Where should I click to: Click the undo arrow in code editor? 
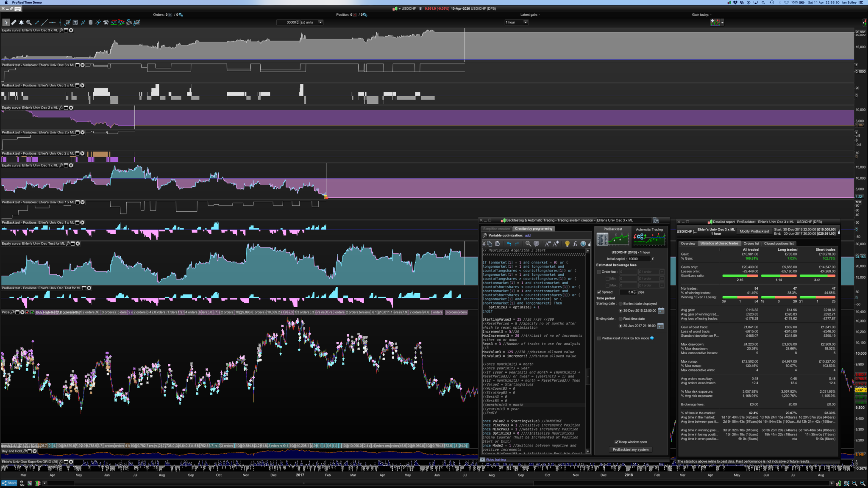[509, 244]
